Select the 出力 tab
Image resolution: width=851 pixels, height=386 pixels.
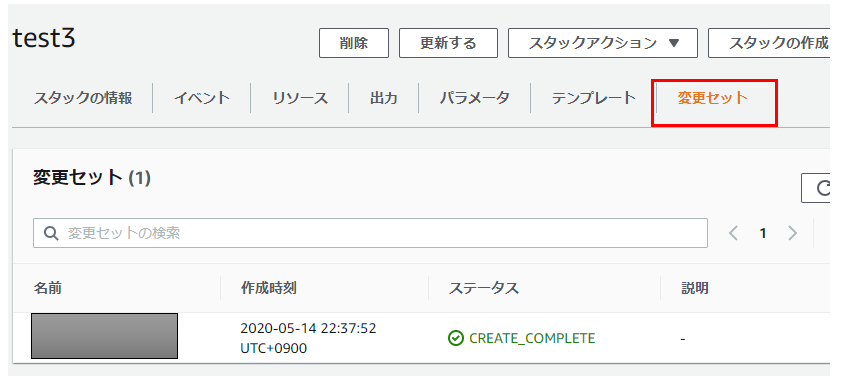(x=384, y=98)
